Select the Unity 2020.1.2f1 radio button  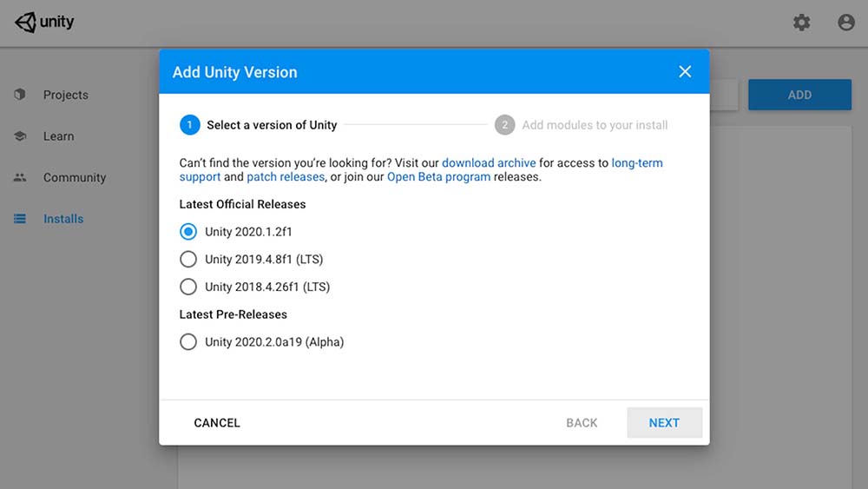pyautogui.click(x=188, y=232)
